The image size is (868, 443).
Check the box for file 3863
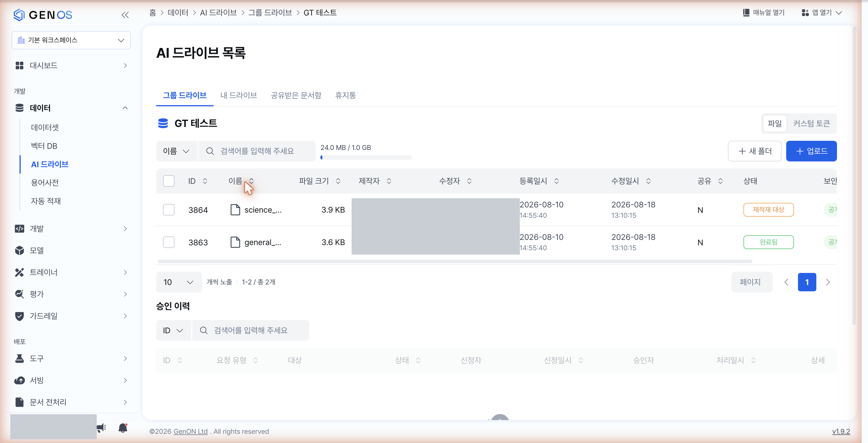169,242
